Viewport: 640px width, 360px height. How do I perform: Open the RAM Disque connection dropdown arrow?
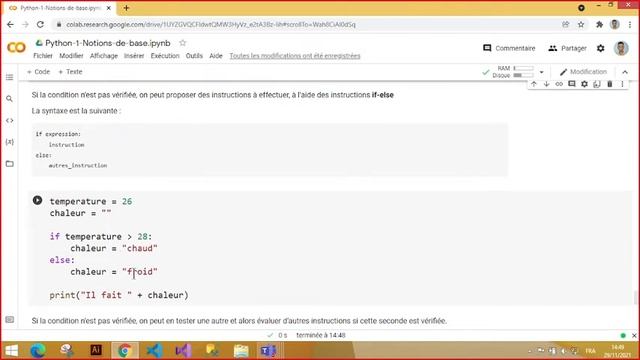click(542, 72)
